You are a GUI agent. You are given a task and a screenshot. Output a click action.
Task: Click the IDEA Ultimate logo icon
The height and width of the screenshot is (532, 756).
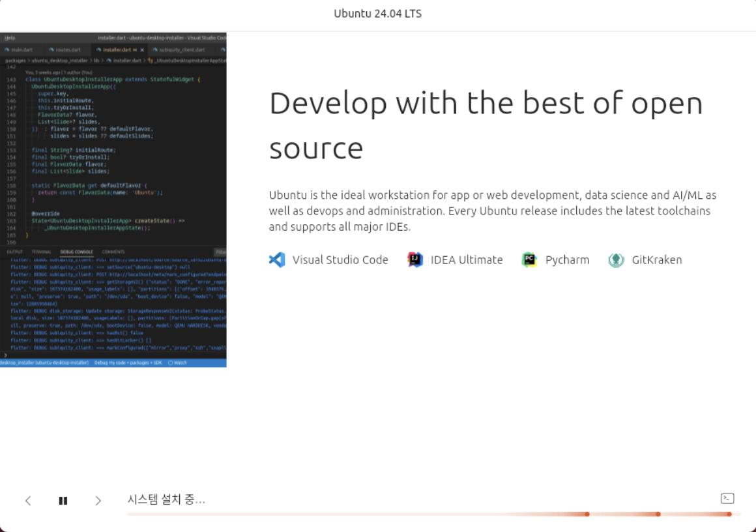click(x=415, y=260)
